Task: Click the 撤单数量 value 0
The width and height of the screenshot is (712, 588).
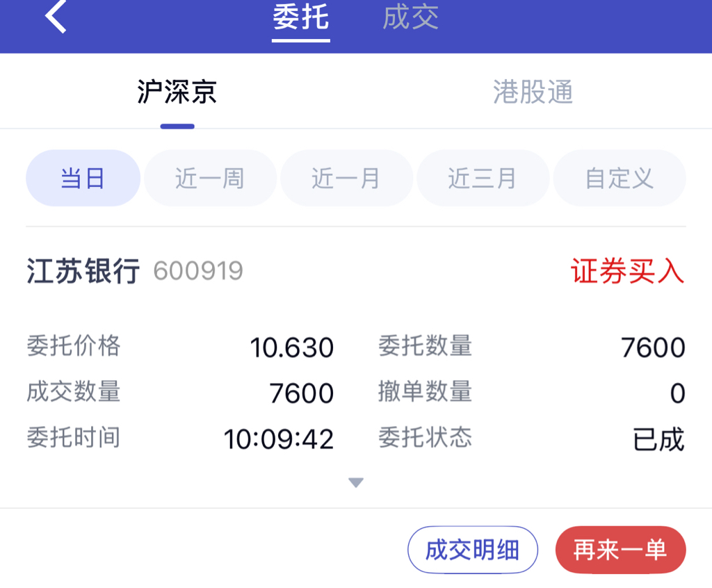Action: (x=678, y=393)
